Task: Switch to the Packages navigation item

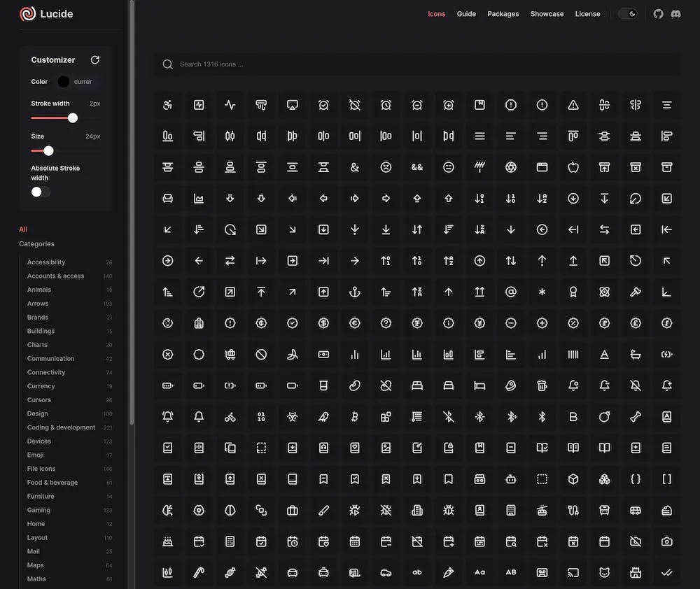Action: click(503, 14)
